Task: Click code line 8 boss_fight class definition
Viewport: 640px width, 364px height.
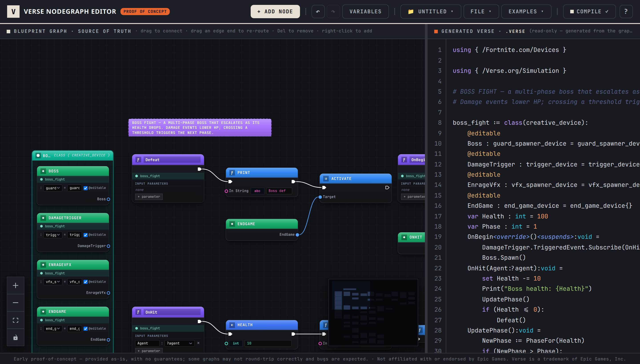Action: pyautogui.click(x=520, y=123)
